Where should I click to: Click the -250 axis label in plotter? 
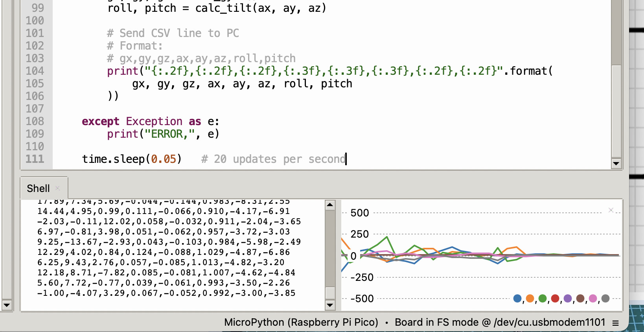click(x=362, y=277)
